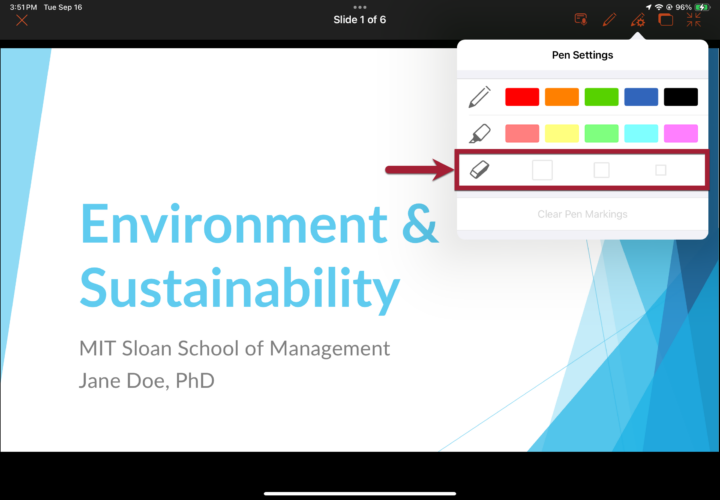
Task: Pick the black pen color
Action: [681, 97]
